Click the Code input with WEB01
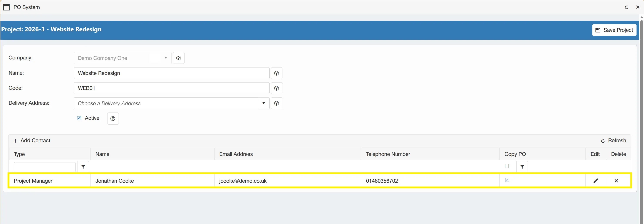This screenshot has width=644, height=224. point(171,88)
